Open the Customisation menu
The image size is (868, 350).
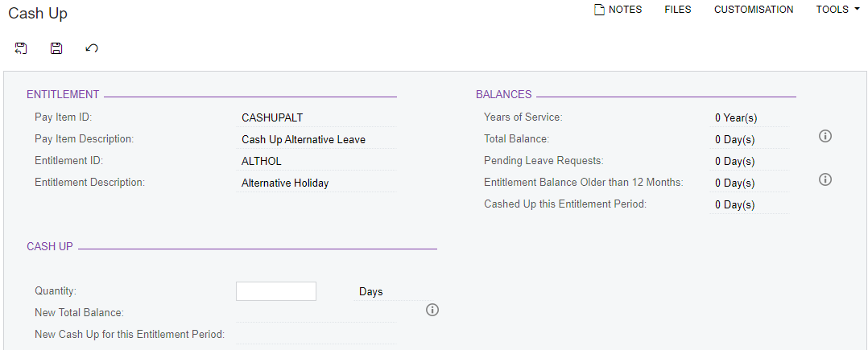(x=754, y=10)
